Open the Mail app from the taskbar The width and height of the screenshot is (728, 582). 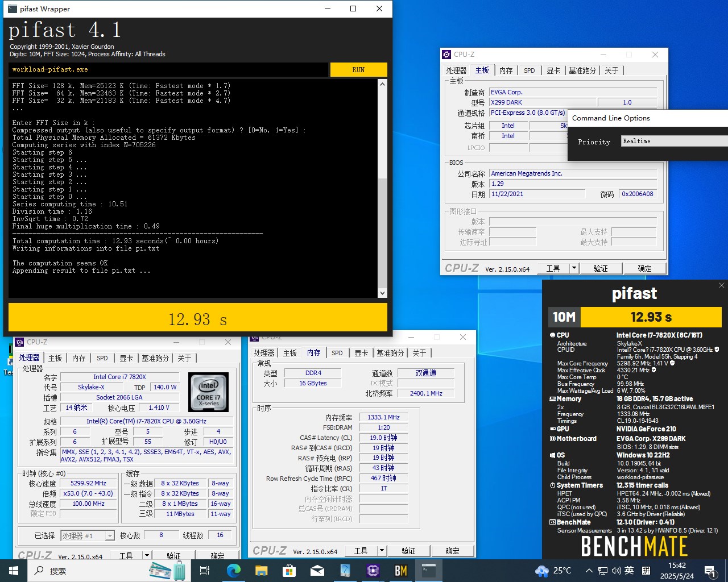tap(317, 571)
